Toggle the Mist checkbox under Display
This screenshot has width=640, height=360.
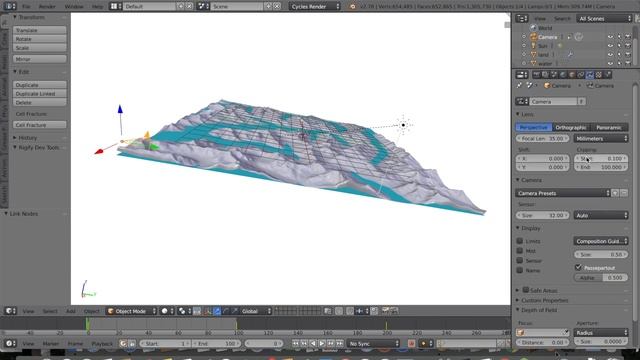coord(520,251)
